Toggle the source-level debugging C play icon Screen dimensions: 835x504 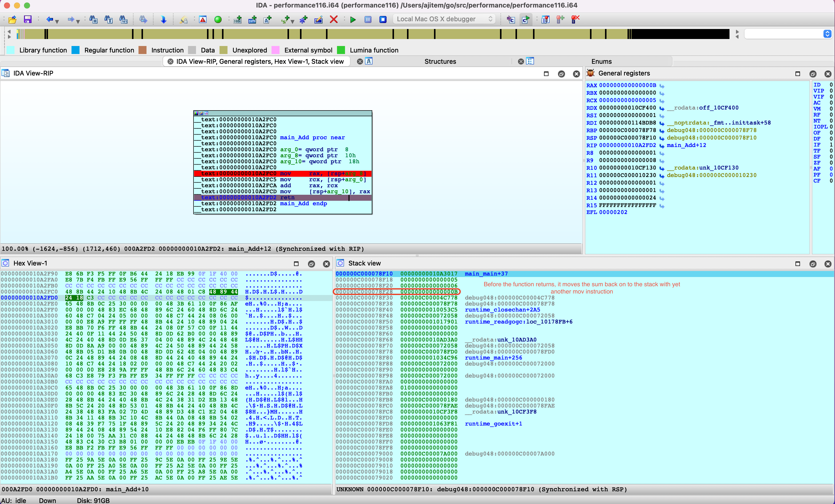pyautogui.click(x=525, y=19)
